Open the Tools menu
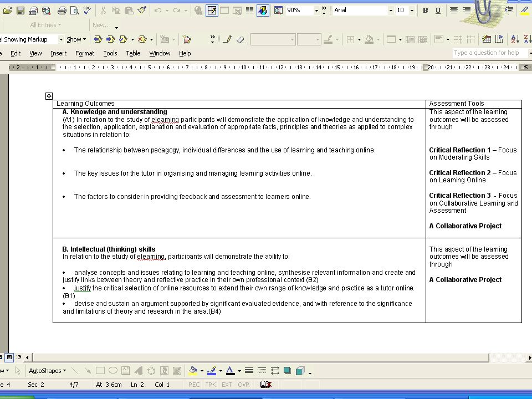 (110, 53)
